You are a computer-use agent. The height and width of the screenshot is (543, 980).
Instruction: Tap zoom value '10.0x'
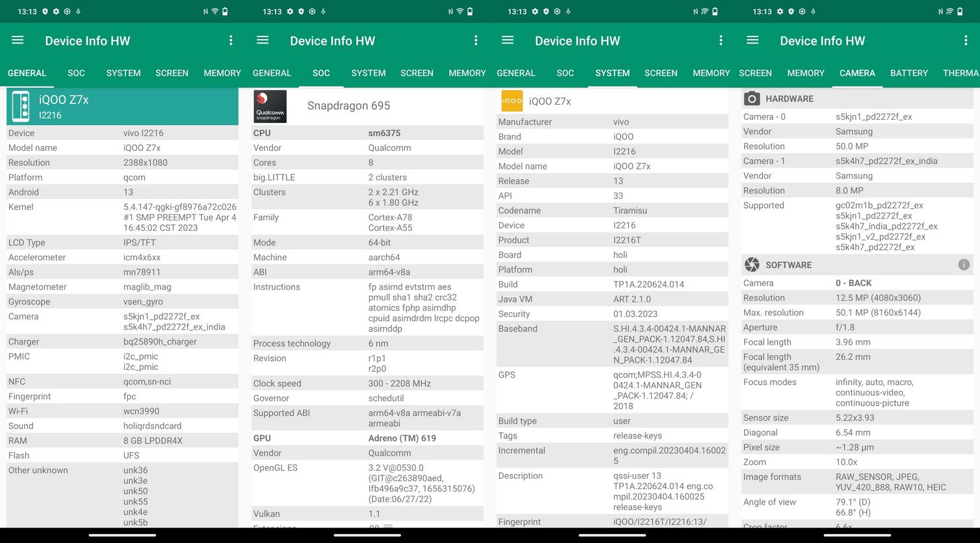click(846, 462)
